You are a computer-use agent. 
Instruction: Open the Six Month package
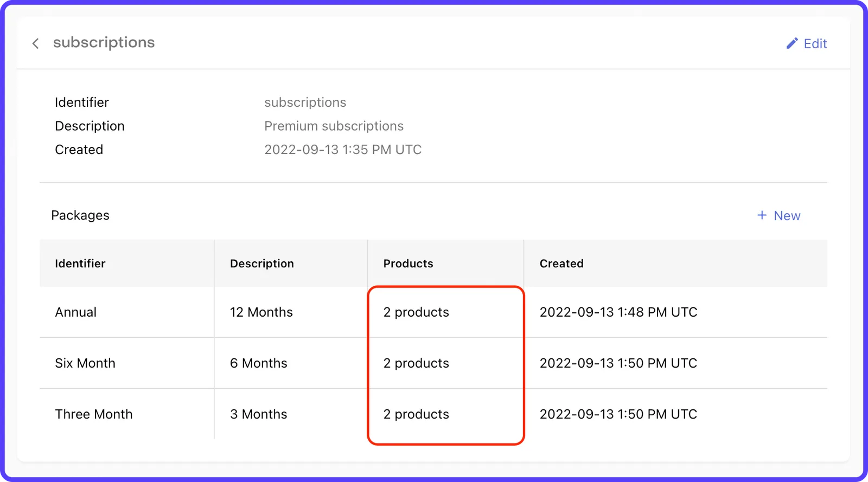[x=85, y=363]
